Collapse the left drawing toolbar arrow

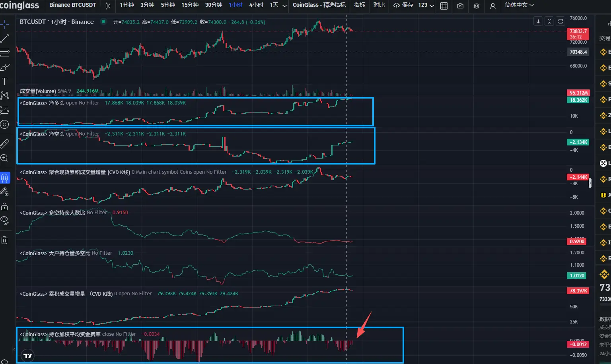click(x=14, y=350)
